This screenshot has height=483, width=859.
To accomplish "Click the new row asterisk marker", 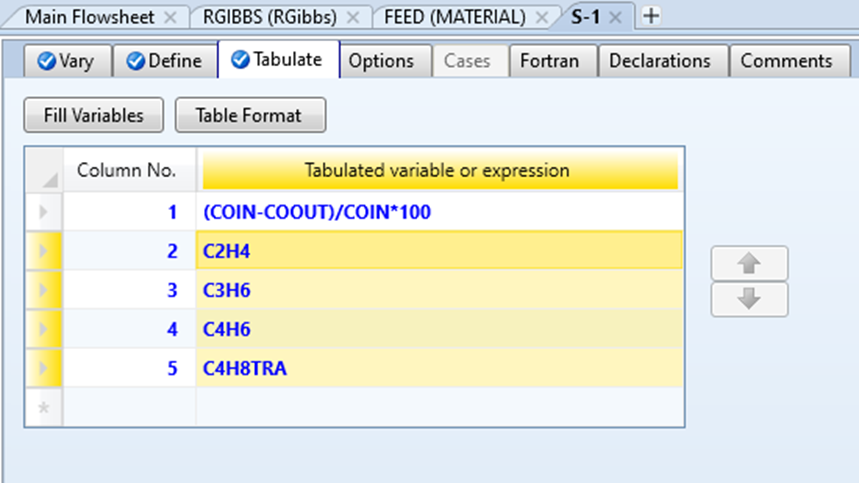I will click(x=44, y=407).
